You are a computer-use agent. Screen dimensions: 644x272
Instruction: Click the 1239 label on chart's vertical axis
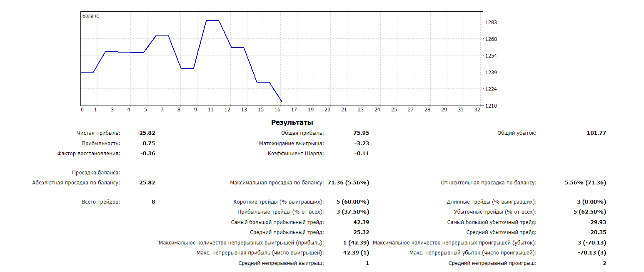tap(491, 73)
